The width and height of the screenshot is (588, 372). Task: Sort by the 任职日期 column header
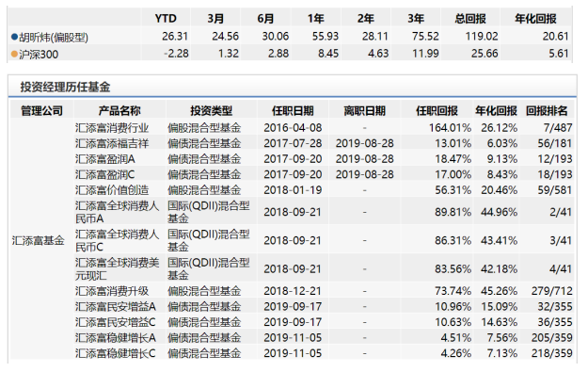293,111
